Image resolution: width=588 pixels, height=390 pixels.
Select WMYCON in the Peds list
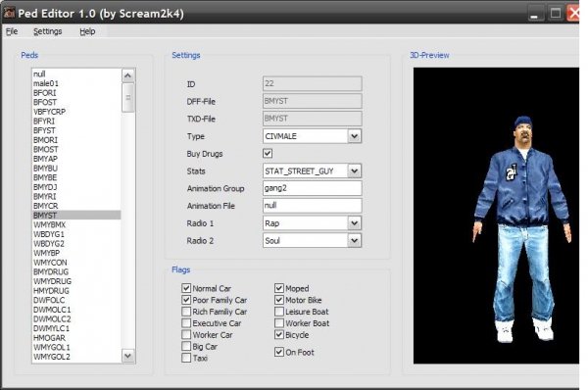point(76,263)
